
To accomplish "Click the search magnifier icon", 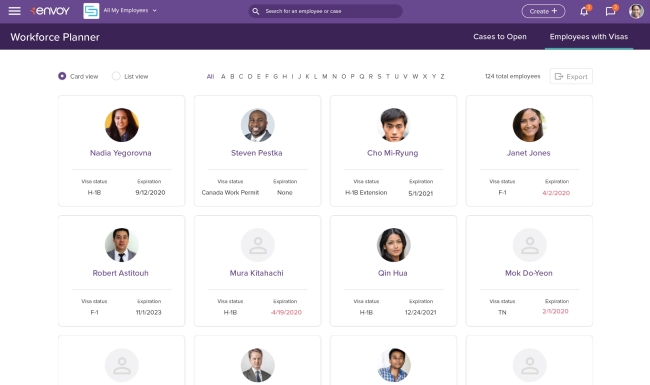I will click(x=256, y=11).
